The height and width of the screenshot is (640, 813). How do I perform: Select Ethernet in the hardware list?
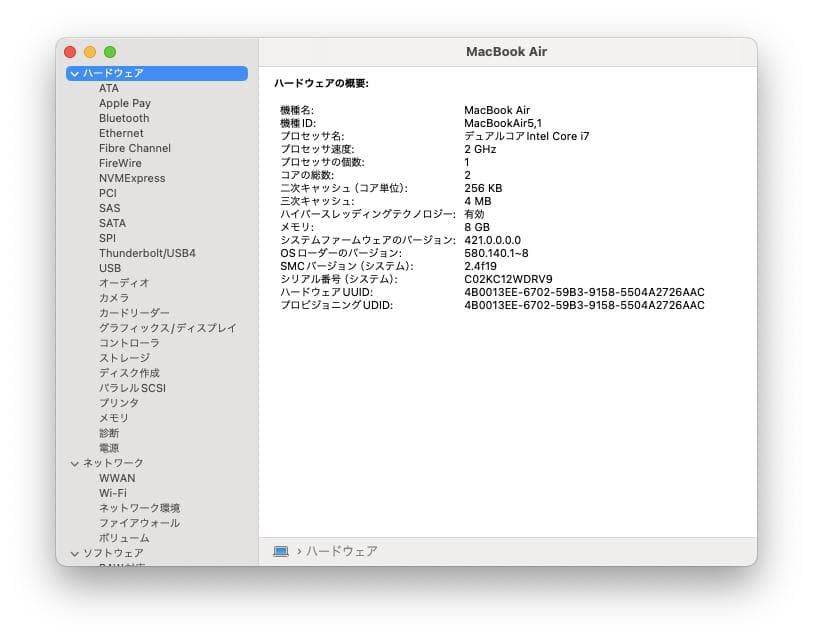click(120, 133)
